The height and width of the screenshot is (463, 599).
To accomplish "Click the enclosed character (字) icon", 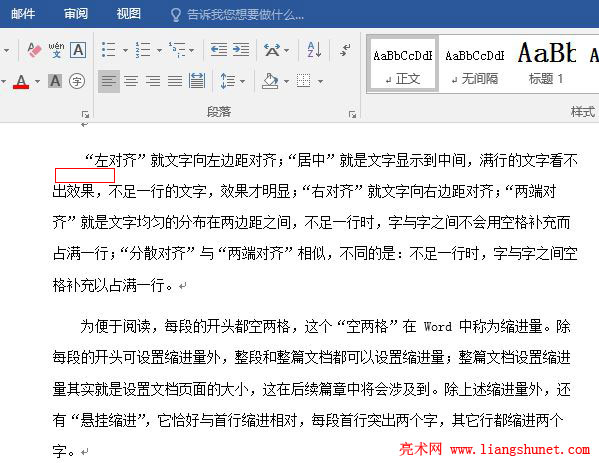I will (x=77, y=81).
